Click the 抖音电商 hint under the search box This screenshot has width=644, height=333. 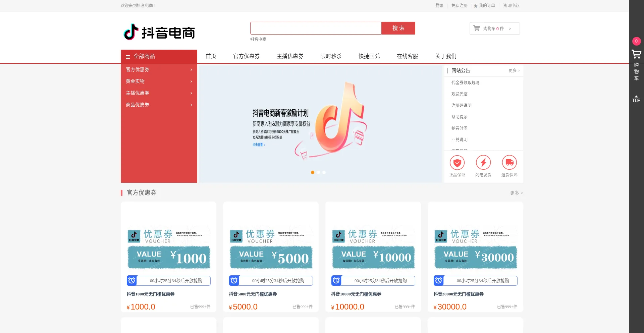click(x=258, y=40)
